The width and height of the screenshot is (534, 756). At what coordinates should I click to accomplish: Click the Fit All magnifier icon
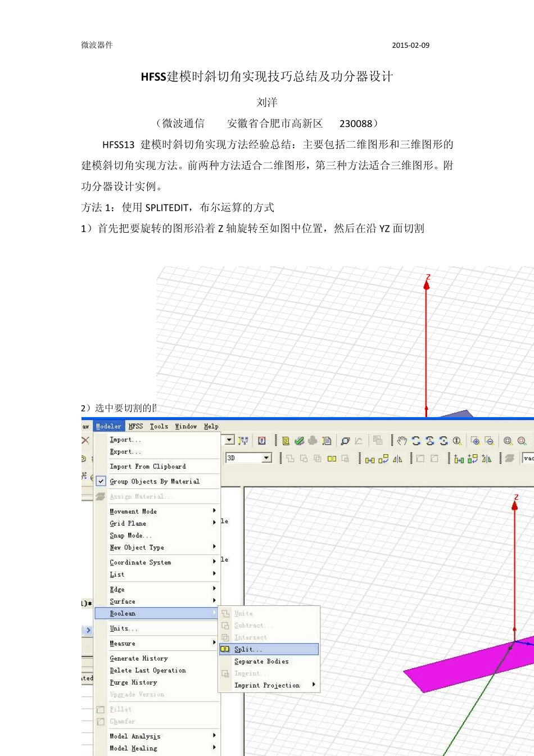508,441
